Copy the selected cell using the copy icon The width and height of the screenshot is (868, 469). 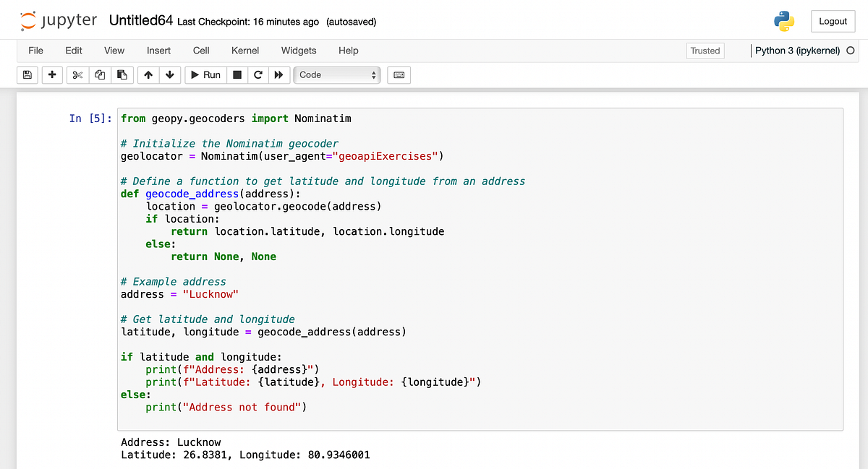pos(99,74)
